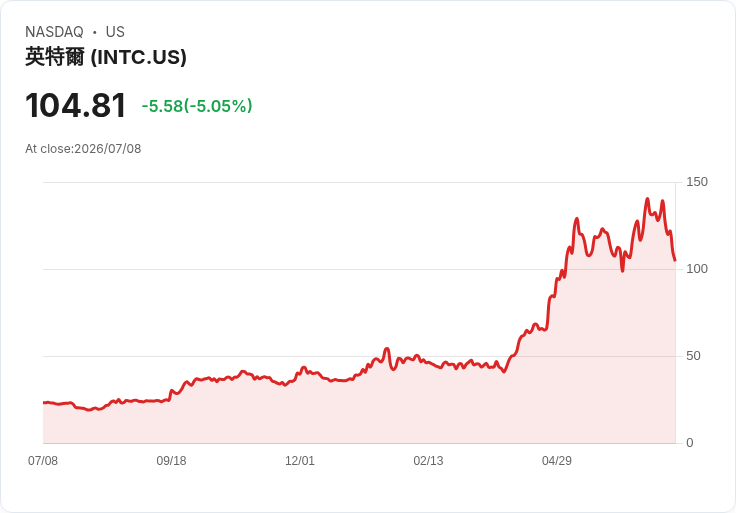
Task: Click the INTC.US stock name heading
Action: coord(106,57)
